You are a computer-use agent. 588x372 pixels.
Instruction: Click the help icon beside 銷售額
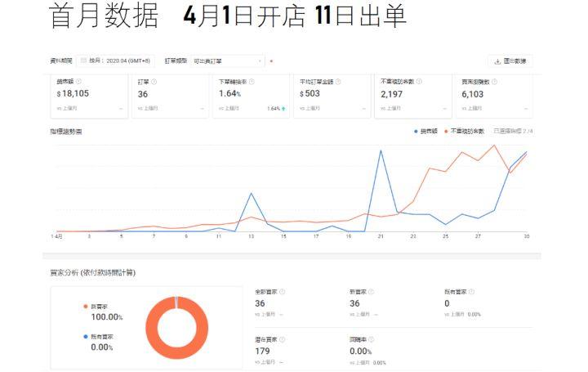coord(78,82)
